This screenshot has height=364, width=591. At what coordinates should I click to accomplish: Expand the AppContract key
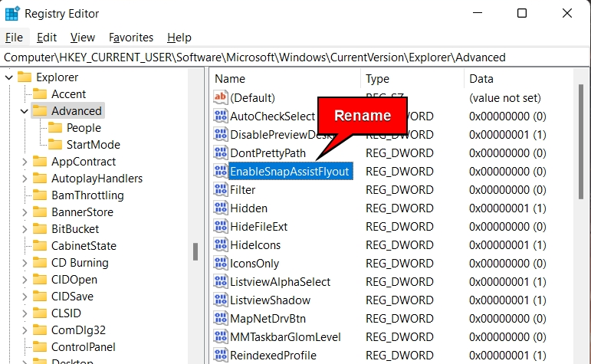pyautogui.click(x=24, y=162)
